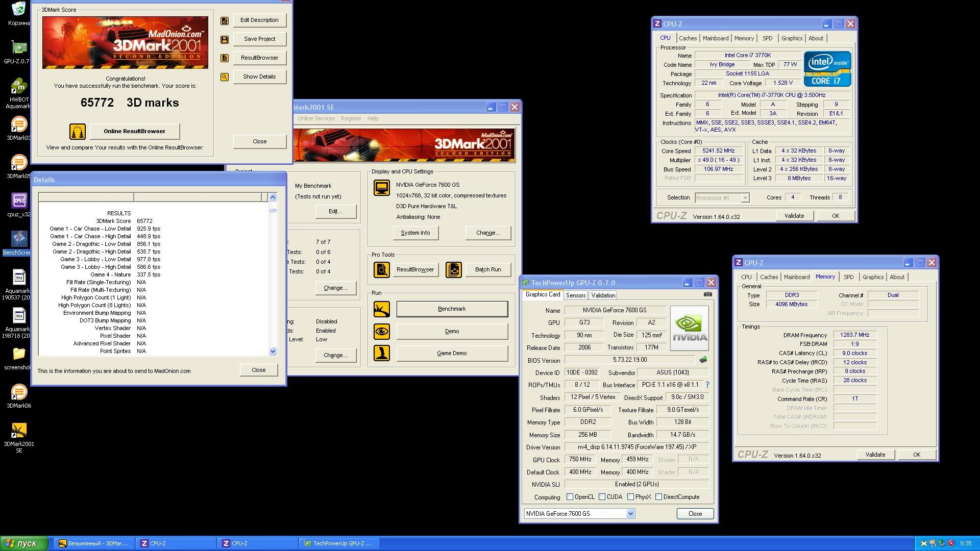Open the Recycle Bin desktop icon
Screen dimensions: 980x551
pos(19,14)
